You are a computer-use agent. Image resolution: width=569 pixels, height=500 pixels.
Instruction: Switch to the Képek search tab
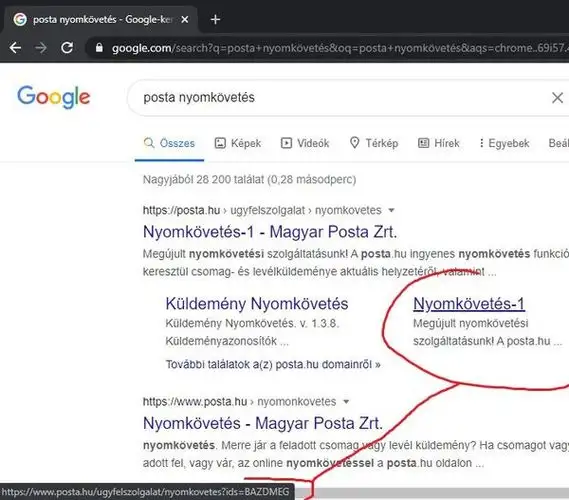coord(238,143)
